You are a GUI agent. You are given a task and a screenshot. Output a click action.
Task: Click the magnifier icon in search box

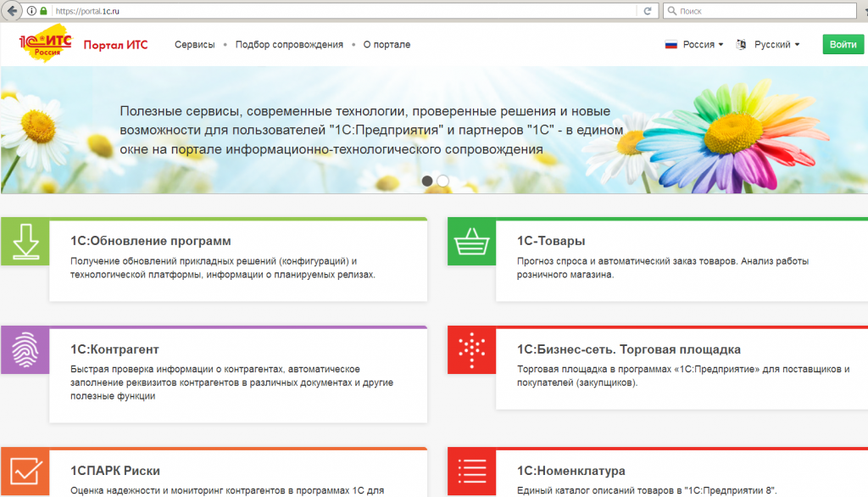pyautogui.click(x=672, y=11)
